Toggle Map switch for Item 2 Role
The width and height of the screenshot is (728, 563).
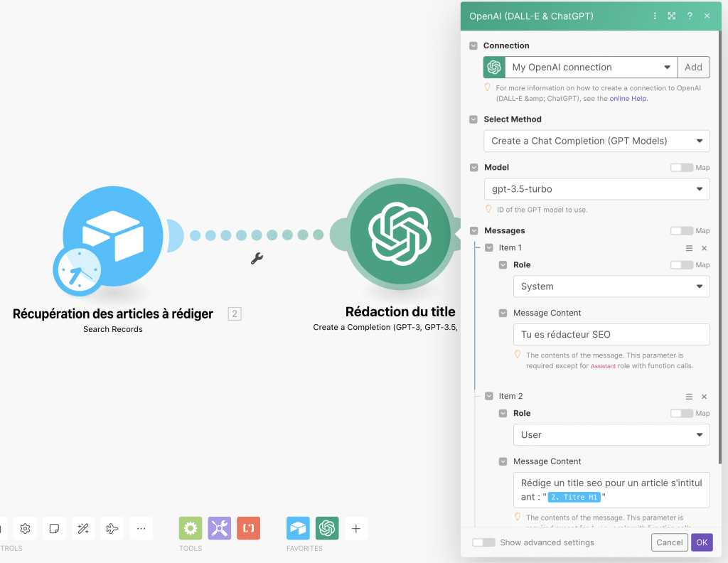682,414
